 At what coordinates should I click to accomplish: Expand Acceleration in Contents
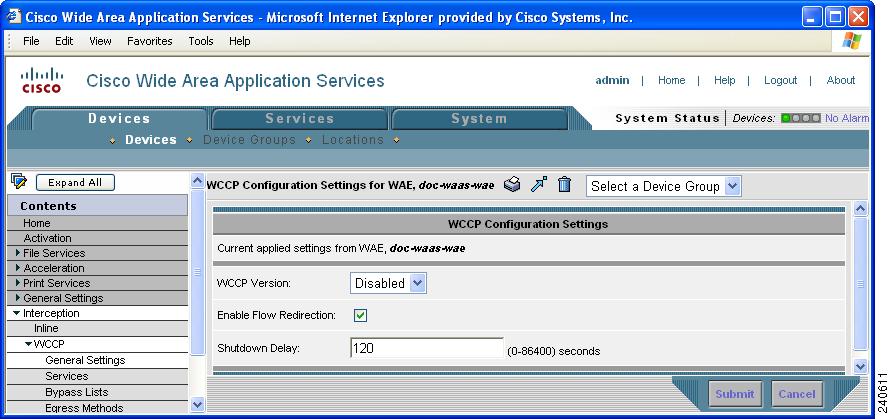19,267
